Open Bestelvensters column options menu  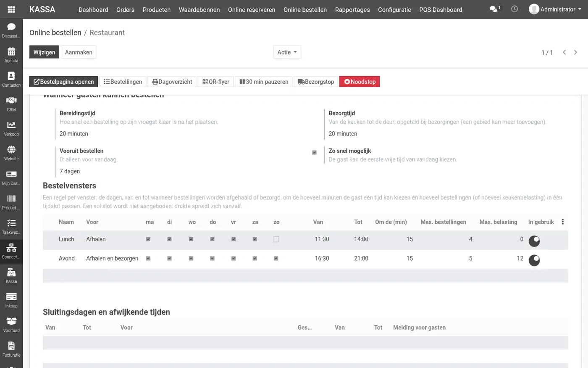click(x=563, y=222)
